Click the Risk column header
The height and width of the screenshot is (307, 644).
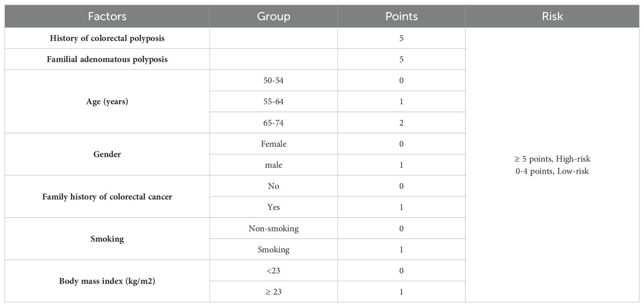pos(552,16)
